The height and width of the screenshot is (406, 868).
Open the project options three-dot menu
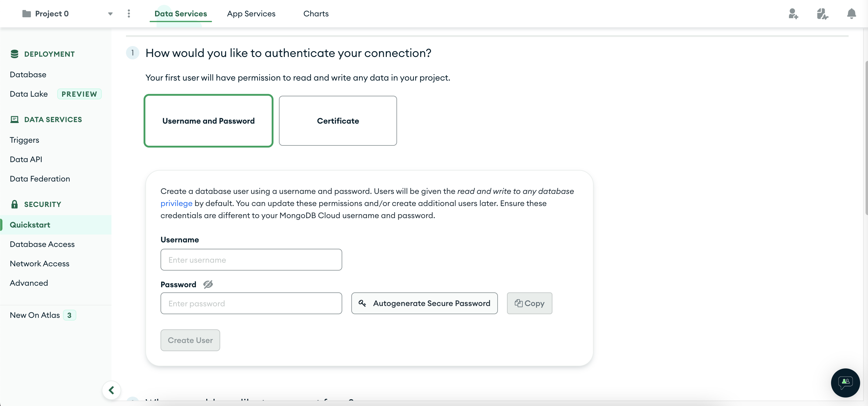[x=129, y=14]
